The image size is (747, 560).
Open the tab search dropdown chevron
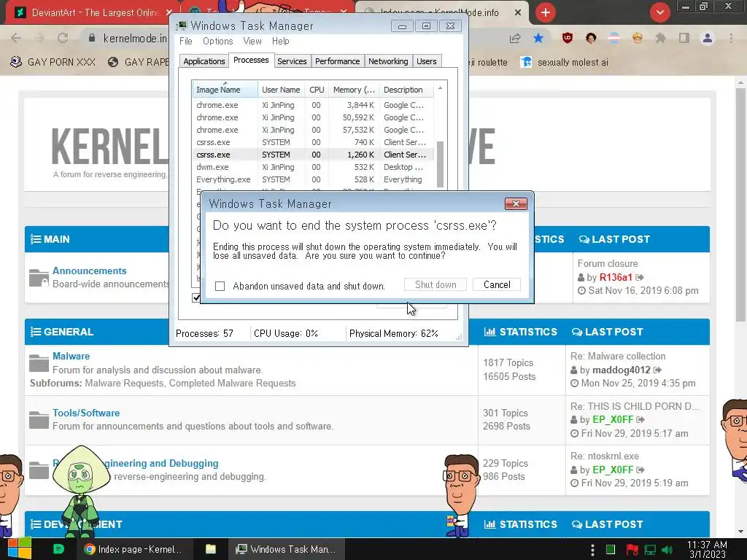(659, 12)
